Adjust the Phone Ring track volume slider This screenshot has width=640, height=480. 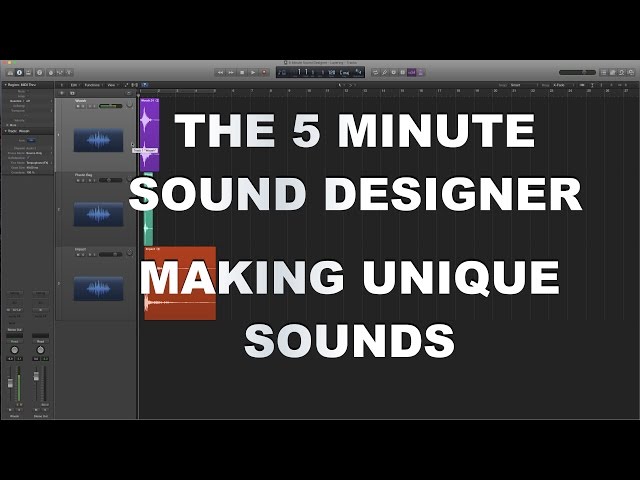coord(110,180)
